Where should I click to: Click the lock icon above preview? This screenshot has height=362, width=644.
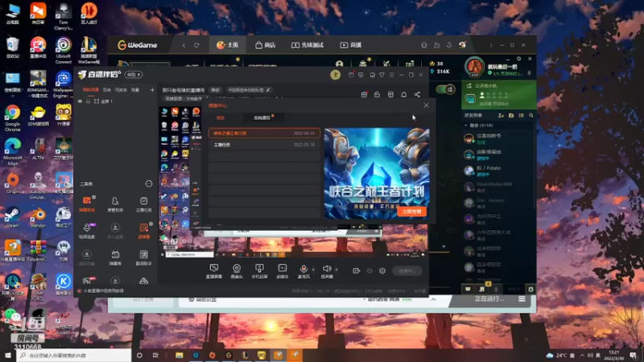(377, 94)
